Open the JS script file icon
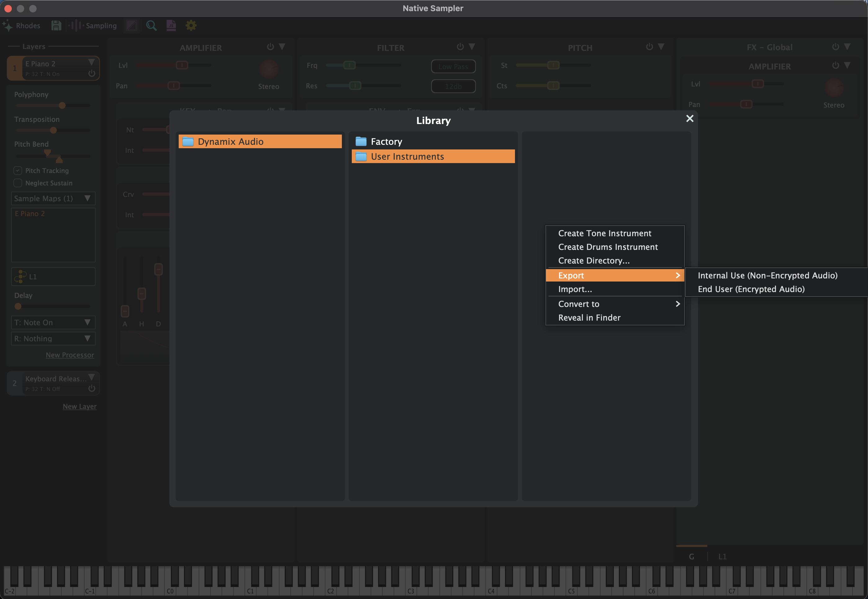868x599 pixels. pos(171,25)
